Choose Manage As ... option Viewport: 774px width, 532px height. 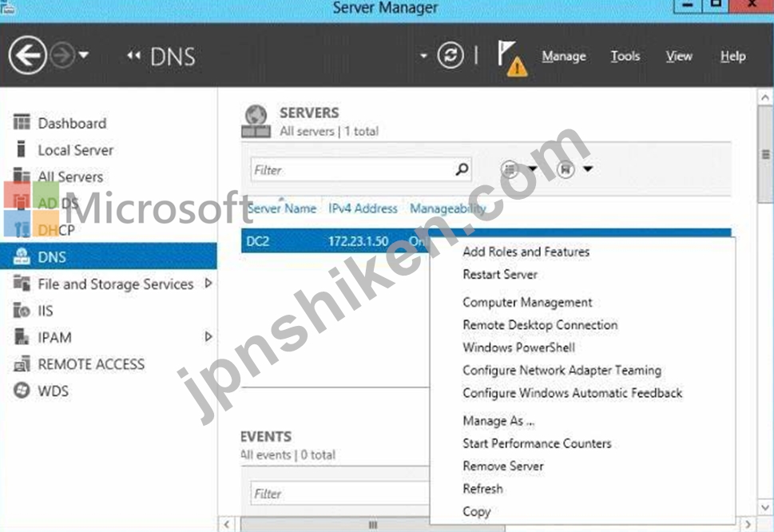point(498,421)
